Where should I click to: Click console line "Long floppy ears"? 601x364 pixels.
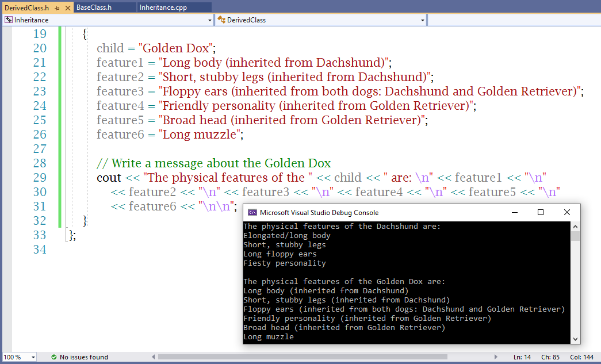click(280, 254)
